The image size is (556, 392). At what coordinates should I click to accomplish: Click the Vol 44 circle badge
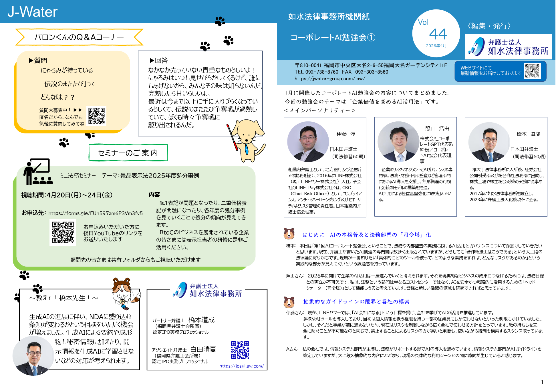coord(436,33)
